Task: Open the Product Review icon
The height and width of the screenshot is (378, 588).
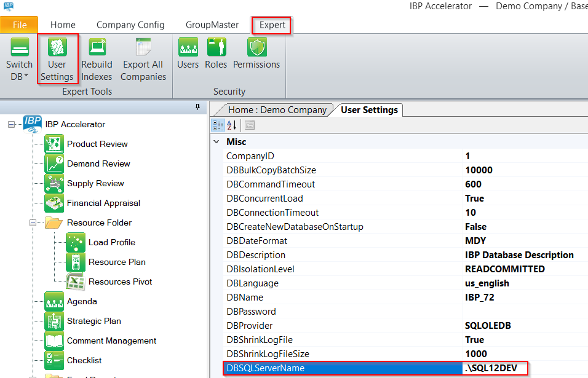Action: pyautogui.click(x=54, y=144)
